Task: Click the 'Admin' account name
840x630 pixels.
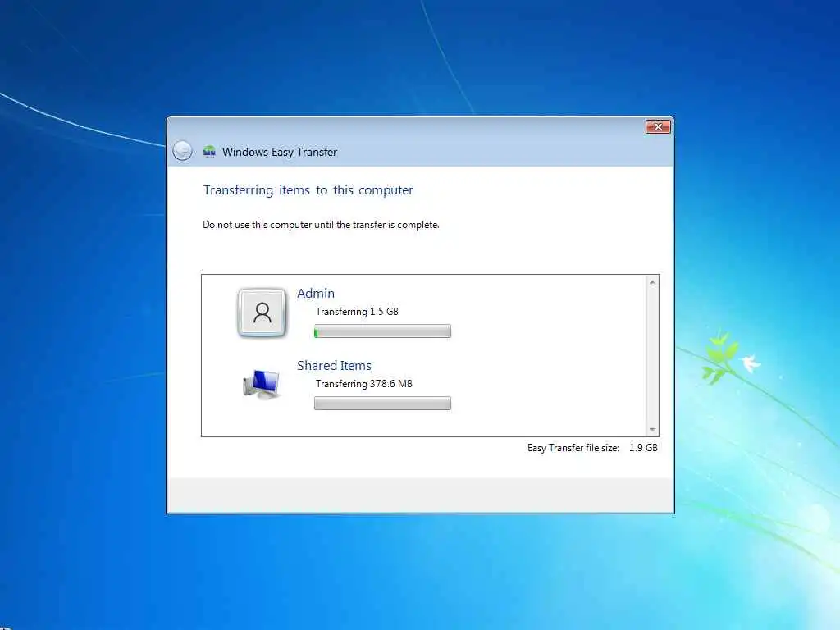Action: point(316,294)
